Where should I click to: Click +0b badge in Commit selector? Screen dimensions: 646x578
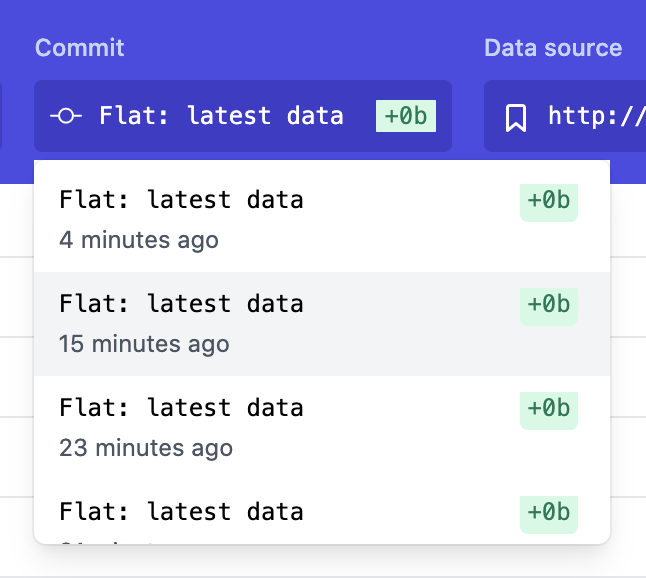click(x=406, y=116)
